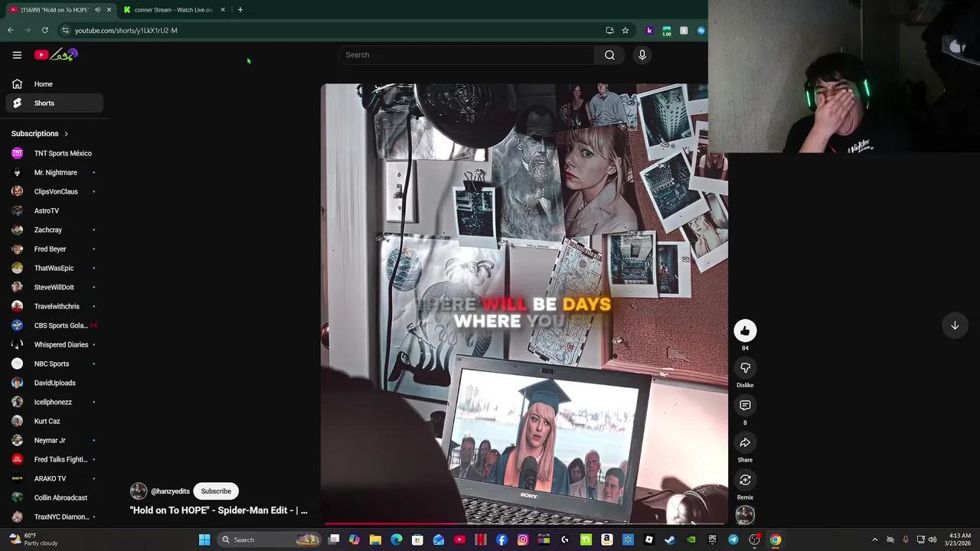Viewport: 980px width, 551px height.
Task: Expand the Subscriptions section chevron
Action: pyautogui.click(x=66, y=134)
